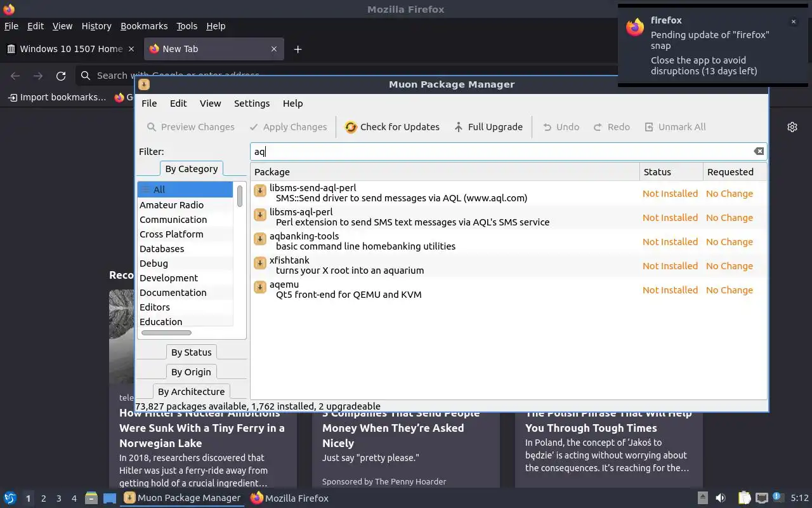The image size is (812, 508).
Task: Close the New Tab tab
Action: click(274, 49)
